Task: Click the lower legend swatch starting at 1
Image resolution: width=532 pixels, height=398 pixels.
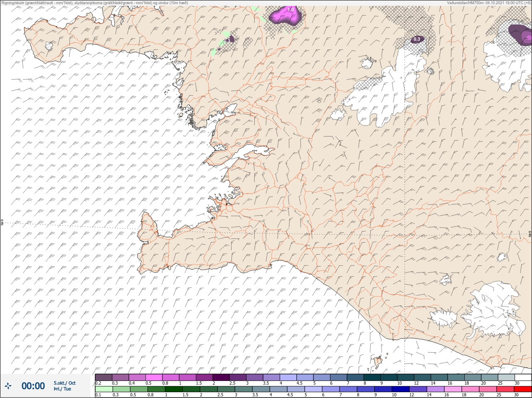Action: [174, 389]
